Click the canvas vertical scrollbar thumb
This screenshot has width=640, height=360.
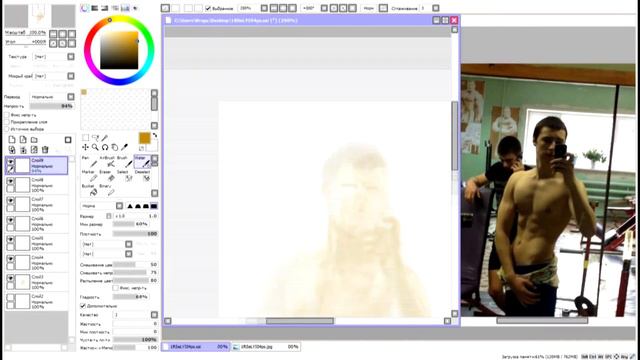tap(455, 136)
